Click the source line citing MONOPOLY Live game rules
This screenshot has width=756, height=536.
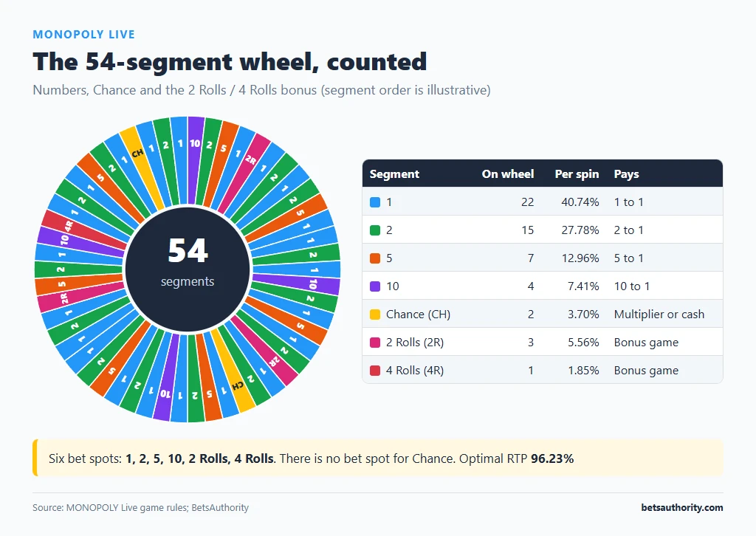click(141, 507)
